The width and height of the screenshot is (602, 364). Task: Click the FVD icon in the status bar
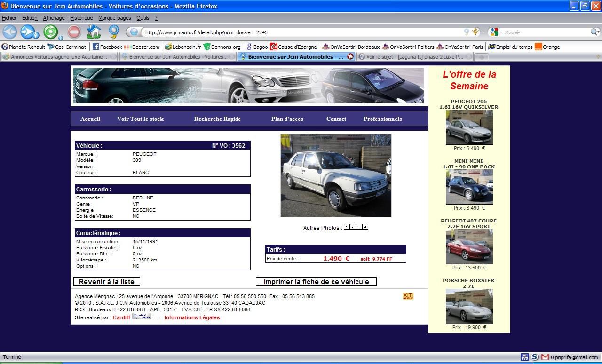pyautogui.click(x=525, y=357)
